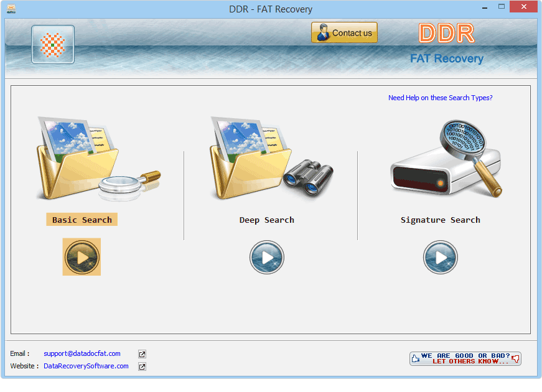Click external link icon next to Email
Screen dimensions: 542x392
coord(142,354)
